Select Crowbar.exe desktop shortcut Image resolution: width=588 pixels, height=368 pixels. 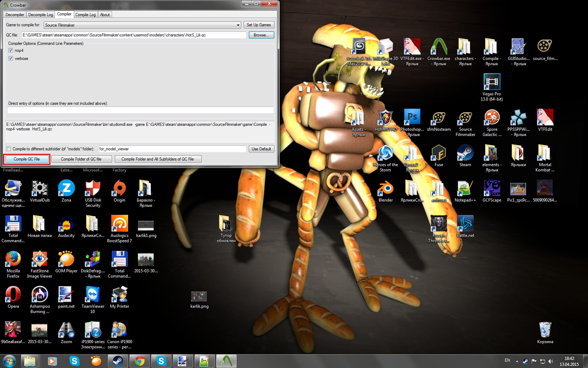[439, 52]
